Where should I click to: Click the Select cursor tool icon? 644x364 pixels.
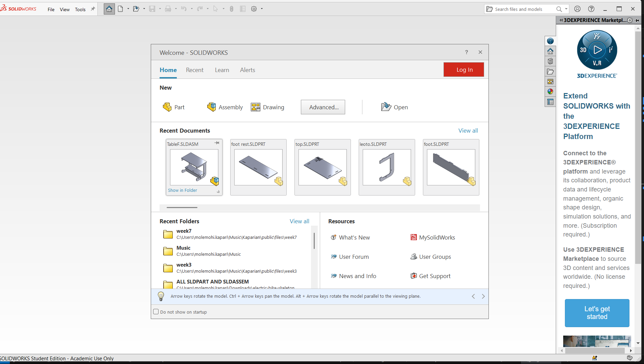pos(216,9)
